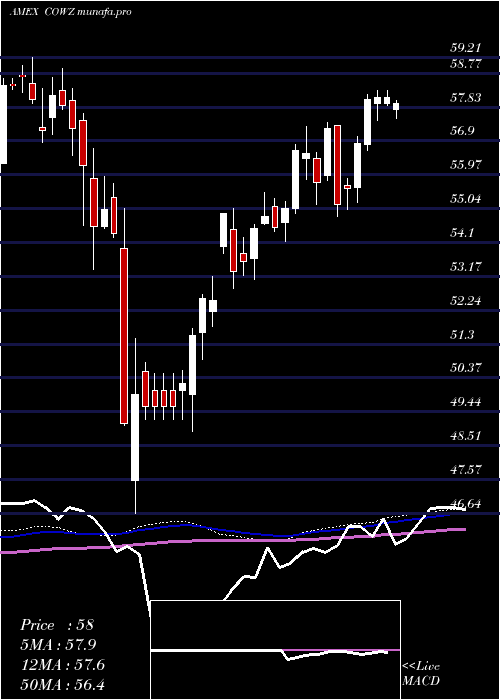This screenshot has height=700, width=500.
Task: Select the 5MA : 57.9 readout
Action: click(x=58, y=645)
